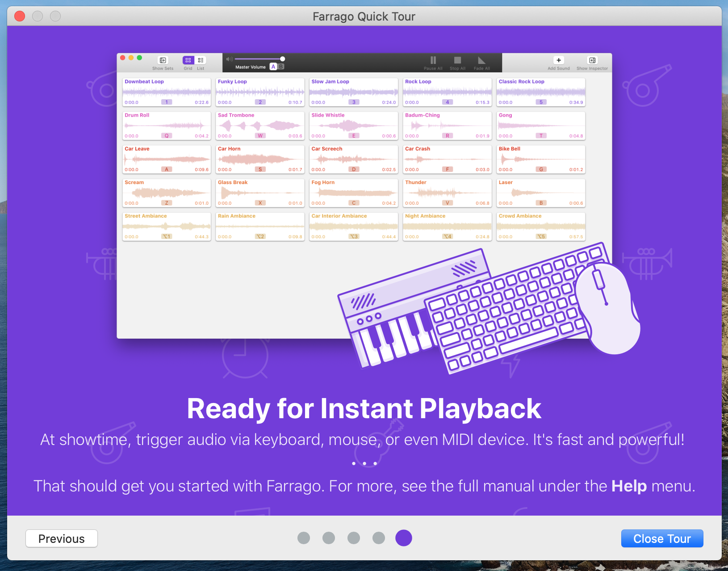
Task: Click the Show Sets icon in the preview
Action: point(163,60)
